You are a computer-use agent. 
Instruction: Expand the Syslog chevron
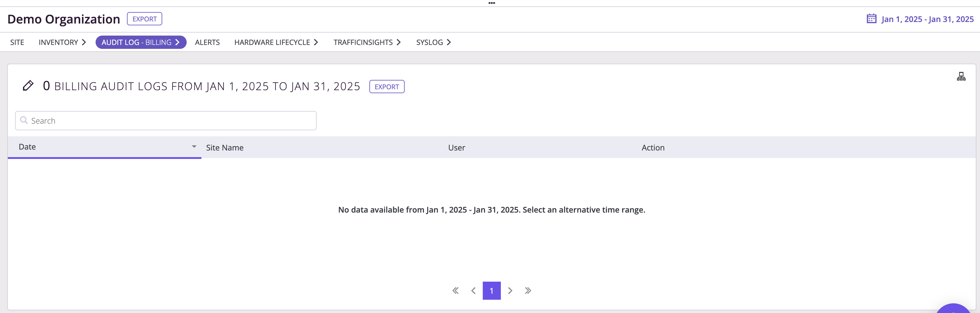point(449,42)
